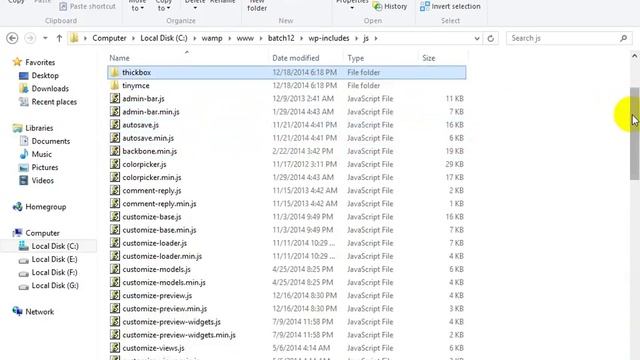
Task: Click the Back navigation arrow
Action: coord(12,38)
